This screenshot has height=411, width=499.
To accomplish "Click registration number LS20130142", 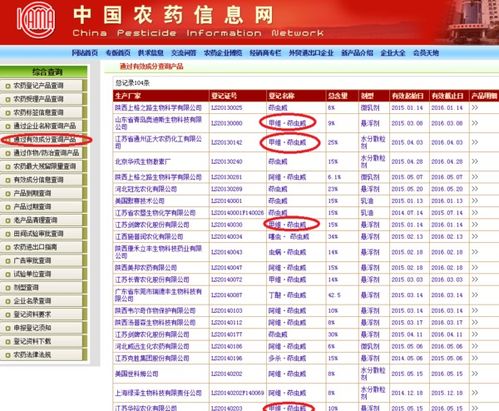I will [x=227, y=142].
